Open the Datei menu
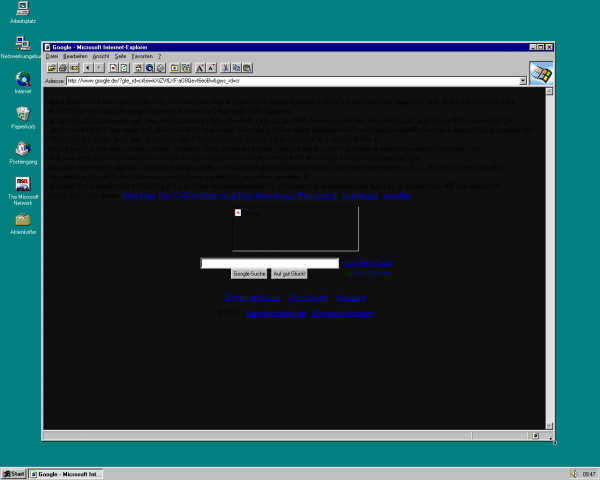The image size is (600, 480). [52, 56]
